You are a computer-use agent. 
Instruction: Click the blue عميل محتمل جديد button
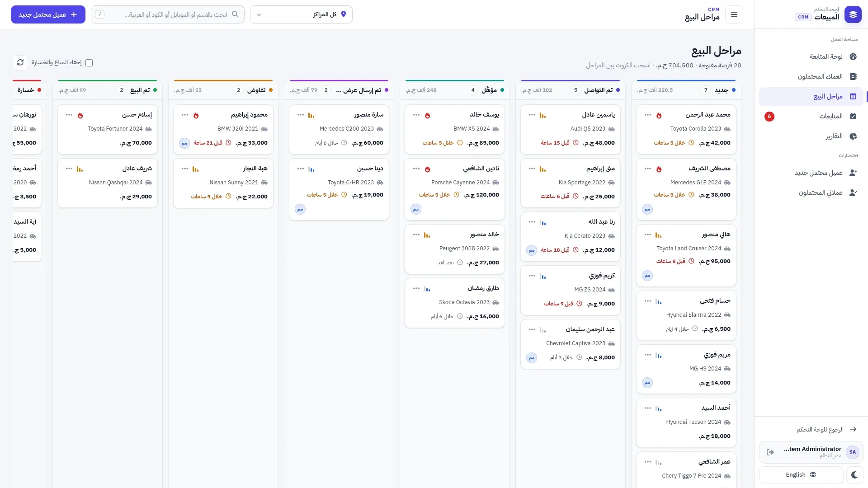pos(48,14)
